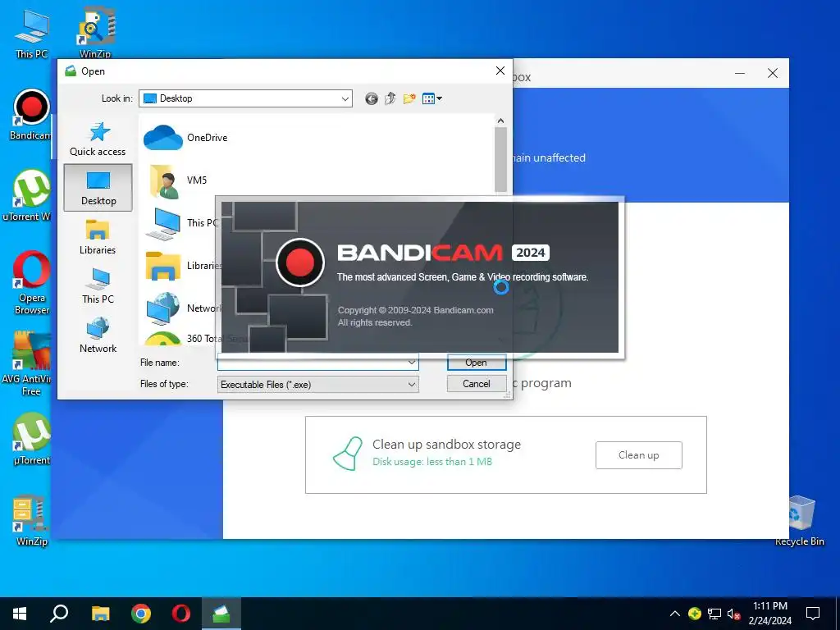Open File Explorer from the taskbar
The width and height of the screenshot is (840, 630).
tap(100, 614)
